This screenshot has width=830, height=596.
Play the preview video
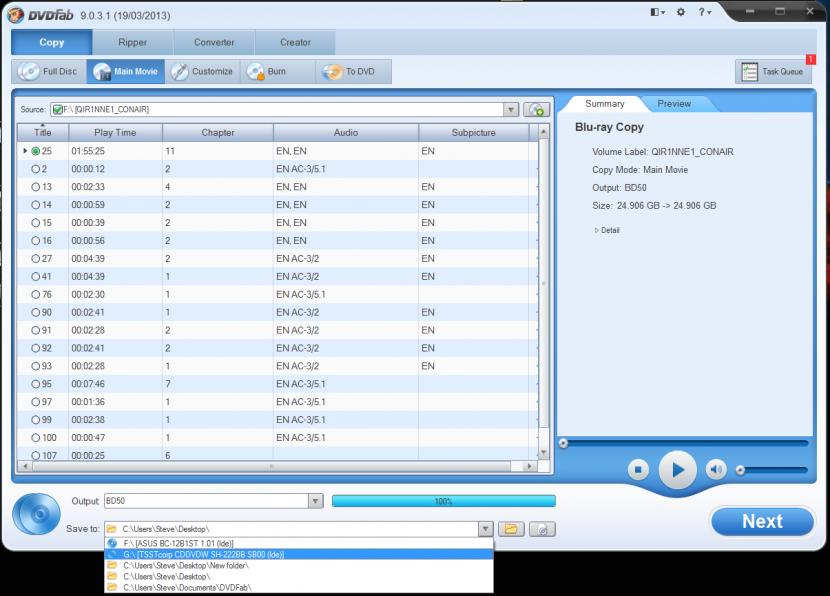[x=678, y=469]
